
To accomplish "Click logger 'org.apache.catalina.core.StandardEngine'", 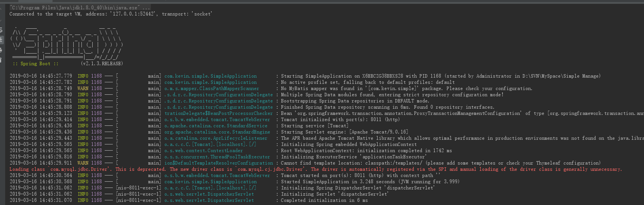I will tap(217, 132).
